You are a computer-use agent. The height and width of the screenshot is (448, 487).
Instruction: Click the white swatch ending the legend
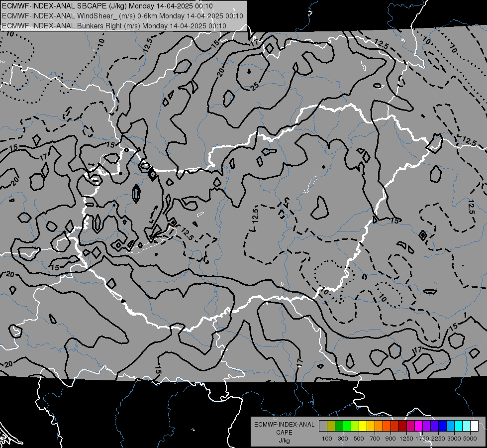coord(474,426)
